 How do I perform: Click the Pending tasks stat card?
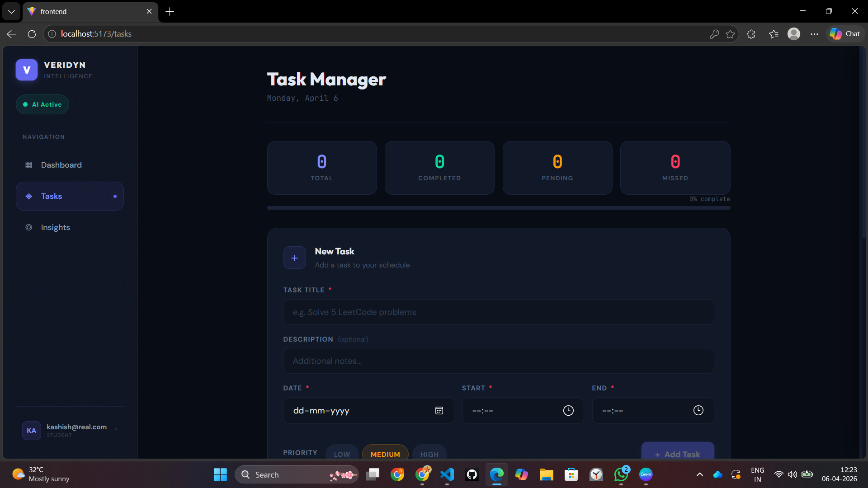point(557,168)
